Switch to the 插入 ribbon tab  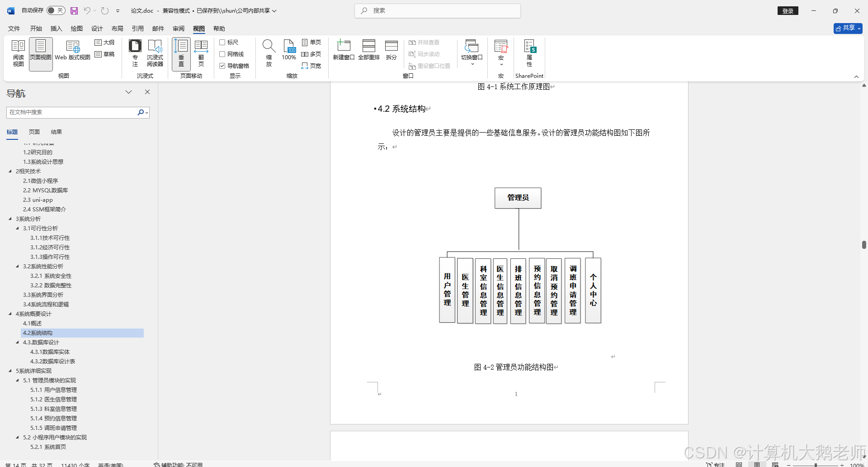(56, 28)
